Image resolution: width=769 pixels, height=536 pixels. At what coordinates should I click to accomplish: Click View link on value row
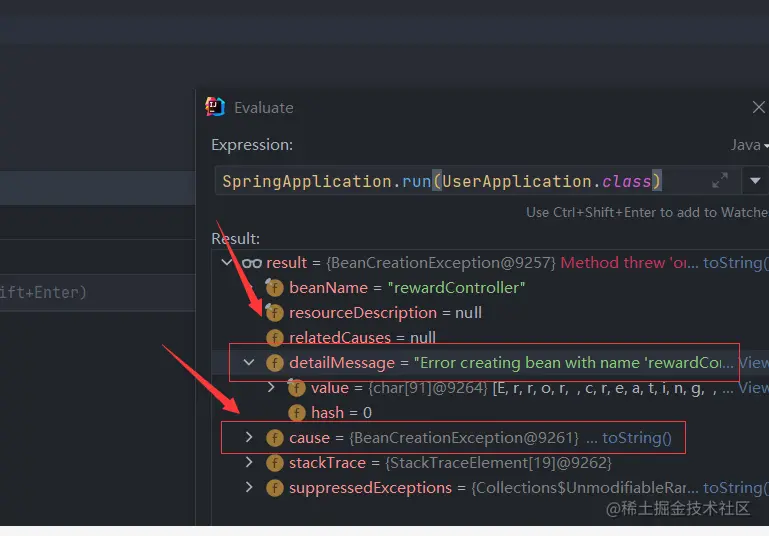pyautogui.click(x=754, y=388)
